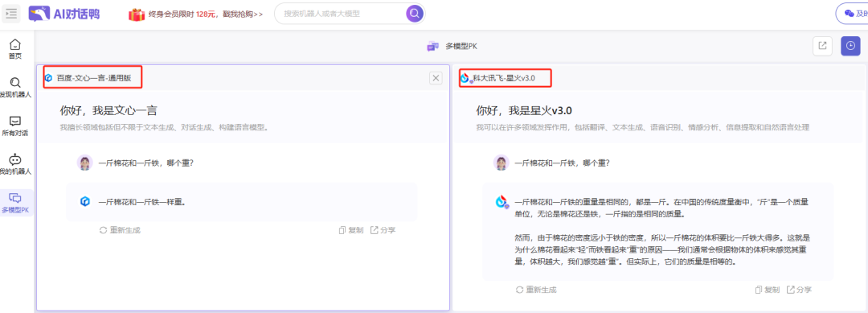868x313 pixels.
Task: Click 重新生成 under the 星火 answer
Action: pyautogui.click(x=536, y=290)
